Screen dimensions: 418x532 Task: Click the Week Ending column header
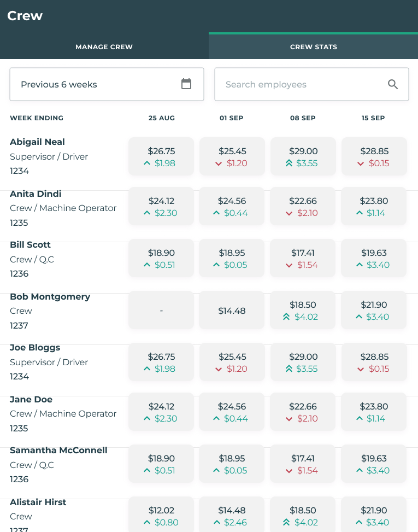[x=37, y=118]
